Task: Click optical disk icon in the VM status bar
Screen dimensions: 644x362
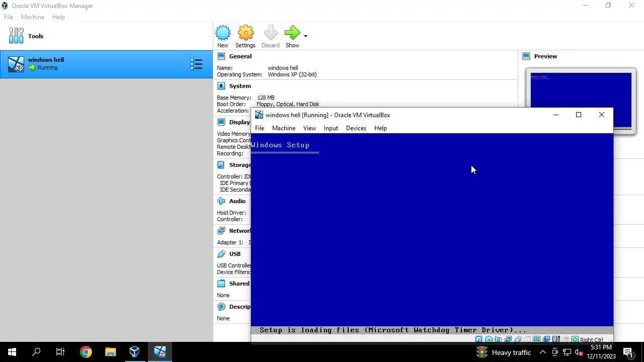Action: point(489,339)
